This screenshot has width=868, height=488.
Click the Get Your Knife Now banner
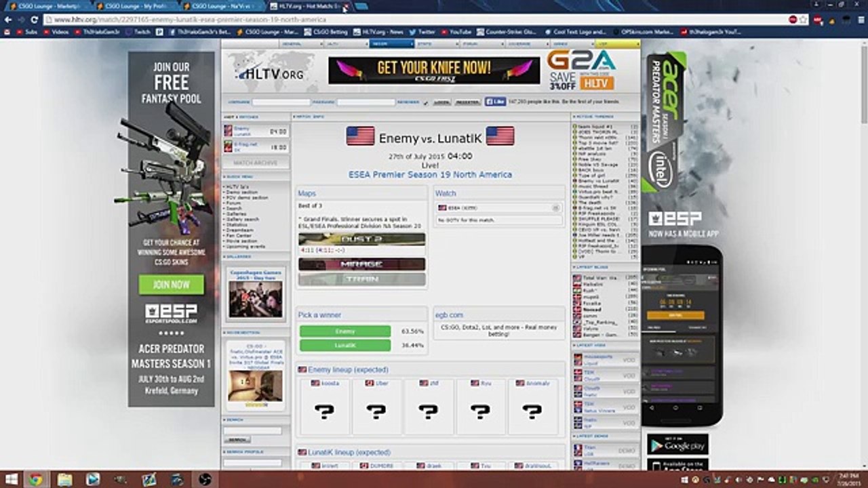434,70
